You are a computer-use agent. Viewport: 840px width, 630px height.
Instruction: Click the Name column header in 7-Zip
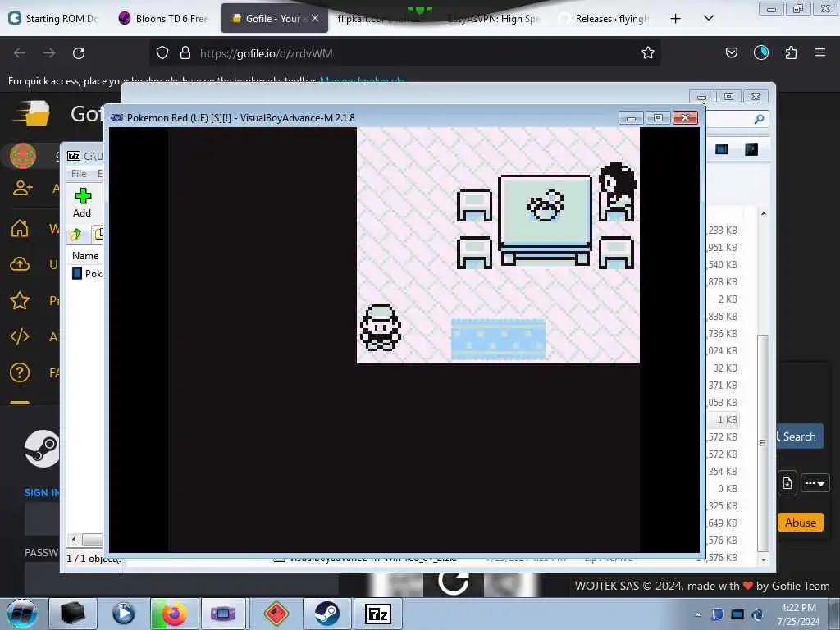pos(85,256)
